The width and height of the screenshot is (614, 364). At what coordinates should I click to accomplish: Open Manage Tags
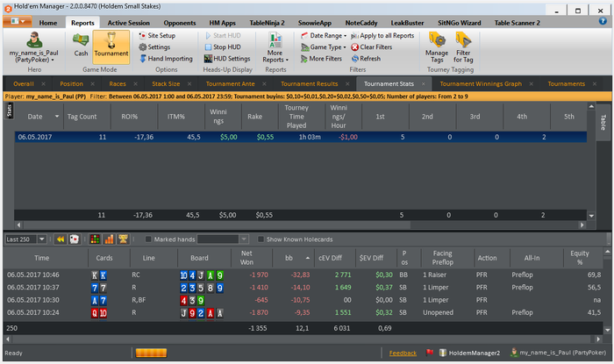click(437, 47)
